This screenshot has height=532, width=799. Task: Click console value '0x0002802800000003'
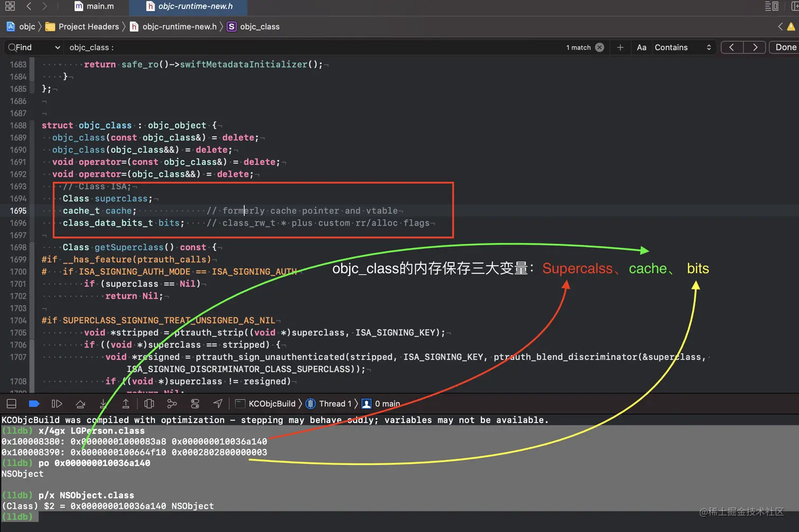click(219, 452)
